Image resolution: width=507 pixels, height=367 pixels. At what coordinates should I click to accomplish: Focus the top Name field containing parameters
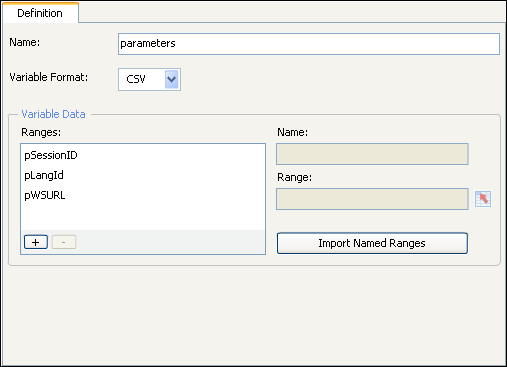coord(309,44)
